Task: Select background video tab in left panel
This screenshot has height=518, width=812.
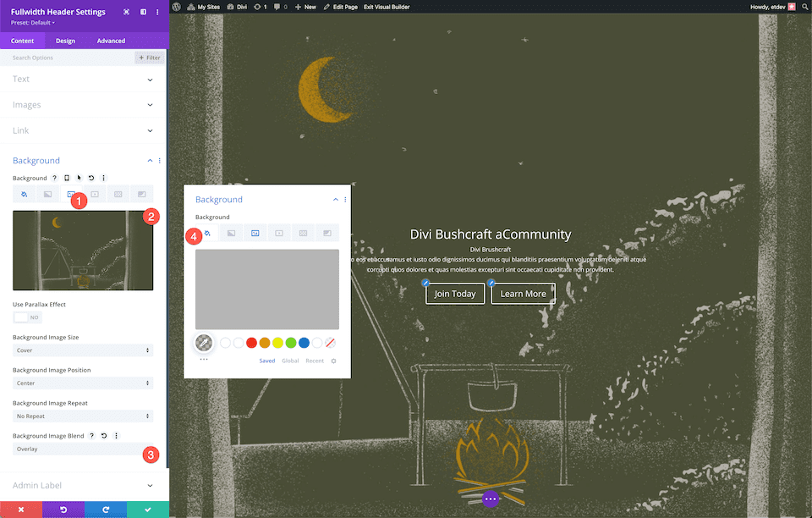Action: pos(95,195)
